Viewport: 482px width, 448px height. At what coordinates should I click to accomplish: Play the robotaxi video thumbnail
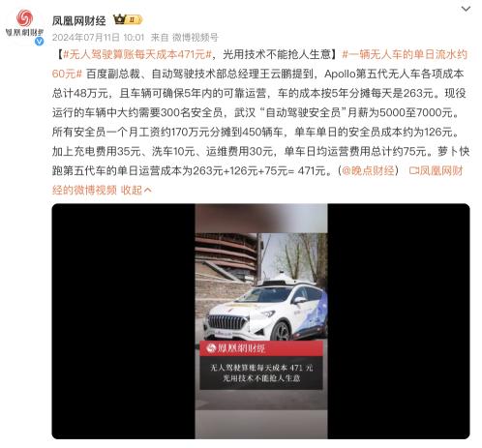click(260, 321)
